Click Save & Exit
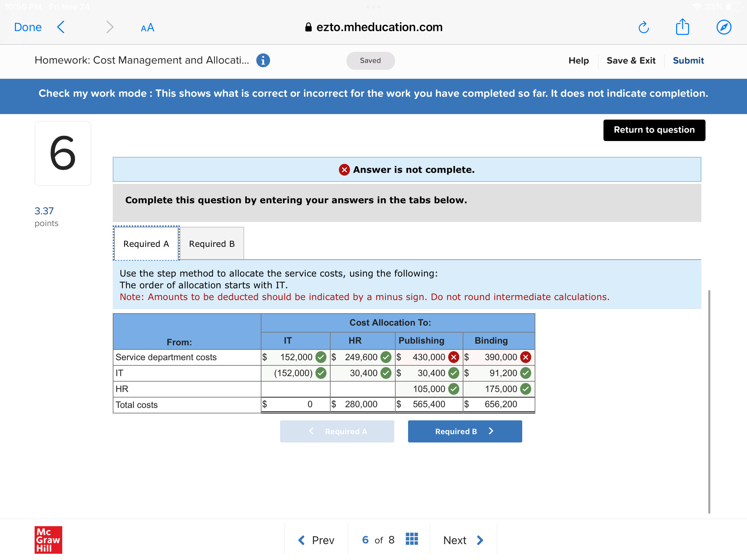Viewport: 747px width, 560px height. point(631,60)
